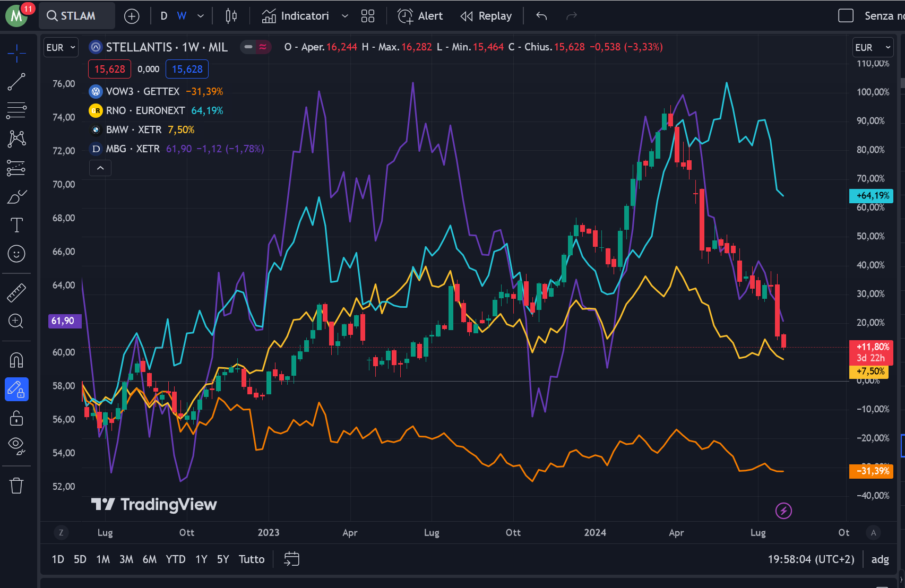Screen dimensions: 905x588
Task: Start bar Replay mode
Action: tap(486, 16)
